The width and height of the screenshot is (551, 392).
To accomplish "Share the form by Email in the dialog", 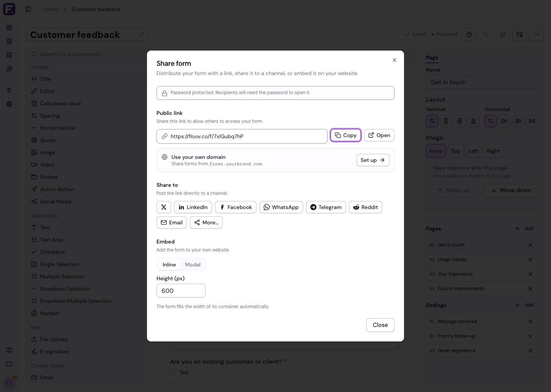I will [x=171, y=222].
